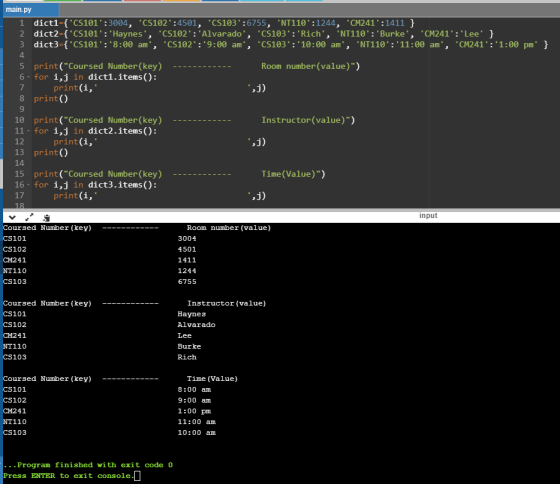Collapse the for loop at line 11
This screenshot has width=560, height=484.
[x=29, y=131]
